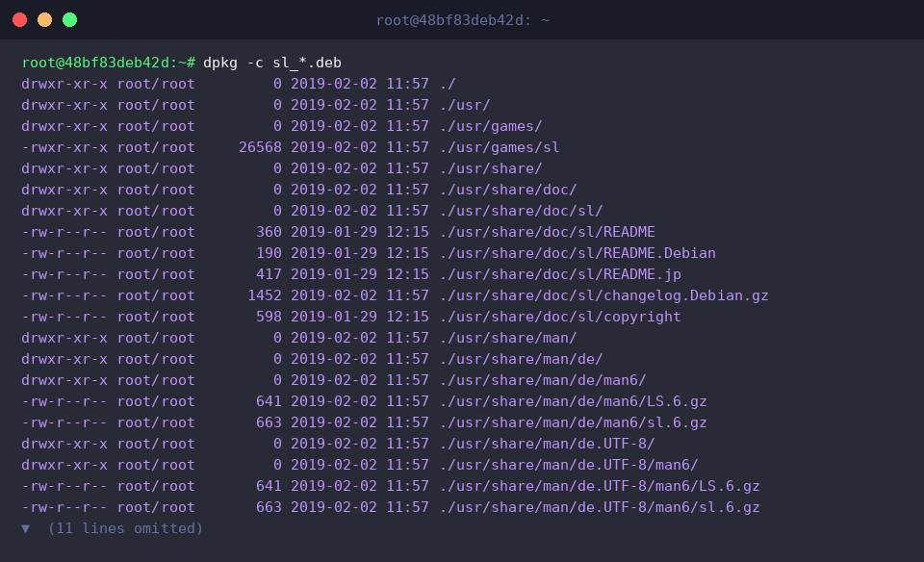Select the path ./usr/share/doc/sl/README
The image size is (924, 562).
(x=548, y=232)
